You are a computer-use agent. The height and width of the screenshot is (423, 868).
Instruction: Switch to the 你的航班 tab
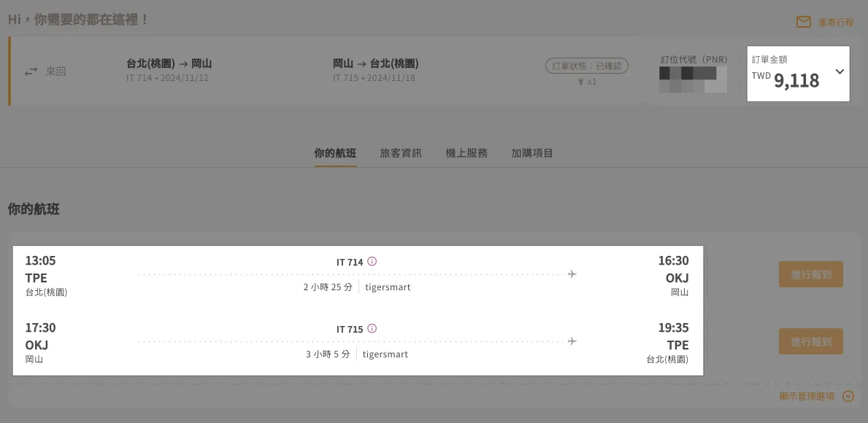point(335,153)
